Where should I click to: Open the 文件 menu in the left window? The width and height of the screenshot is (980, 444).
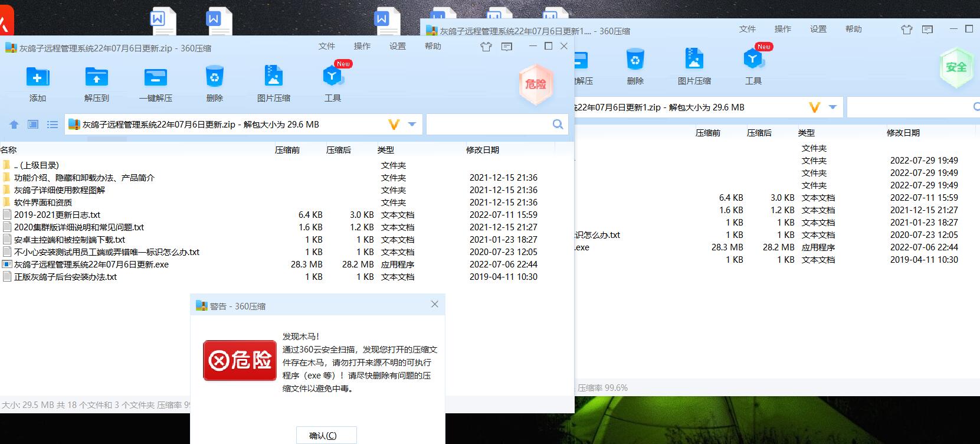point(326,46)
